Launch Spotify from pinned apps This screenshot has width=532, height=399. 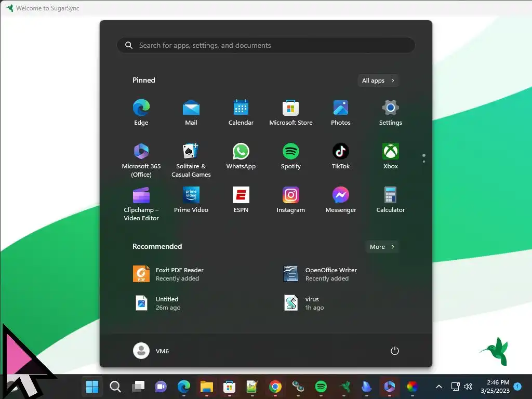pos(291,156)
